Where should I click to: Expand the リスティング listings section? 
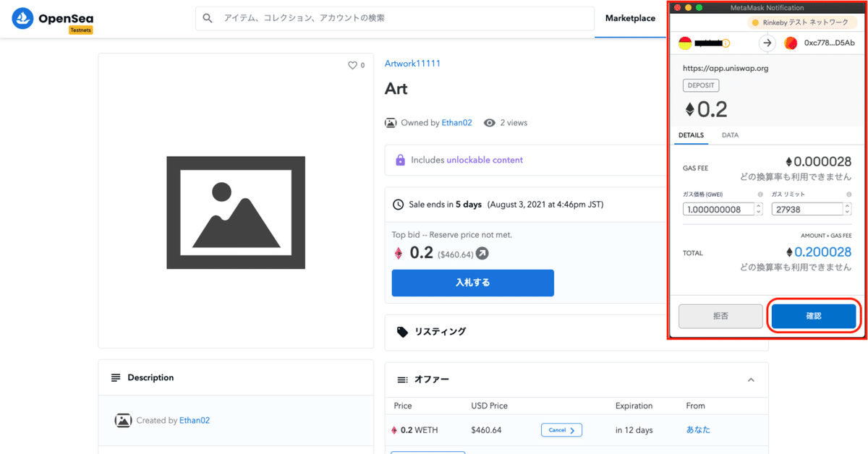click(x=576, y=332)
